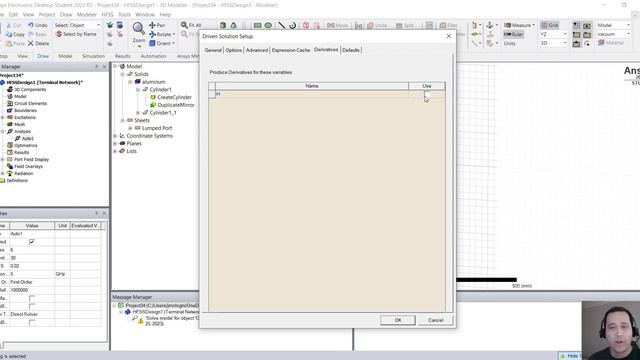This screenshot has width=640, height=360.
Task: Click the Material button in the ribbon
Action: (611, 43)
